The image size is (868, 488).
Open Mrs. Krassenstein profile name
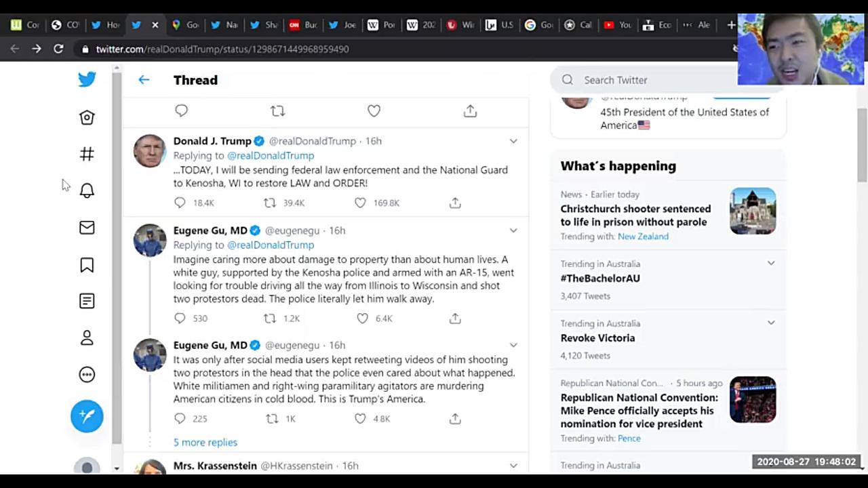point(215,466)
